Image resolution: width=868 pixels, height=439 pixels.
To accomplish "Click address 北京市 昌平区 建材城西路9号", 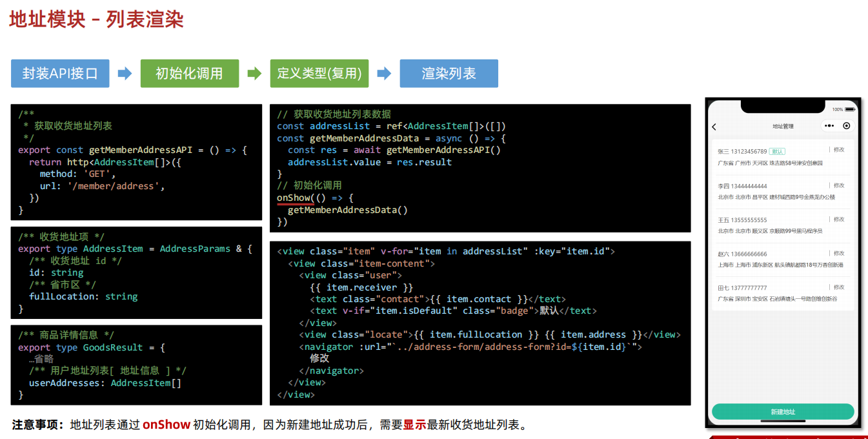I will pyautogui.click(x=776, y=197).
